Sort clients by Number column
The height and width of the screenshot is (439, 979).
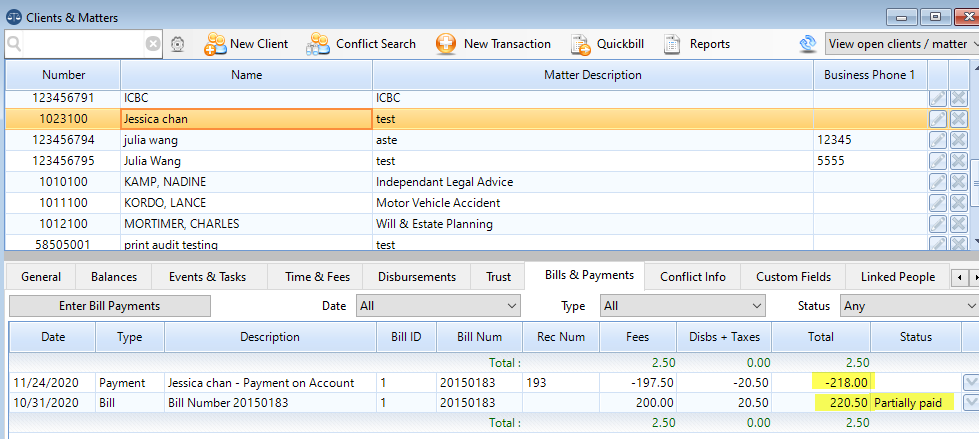click(x=63, y=75)
